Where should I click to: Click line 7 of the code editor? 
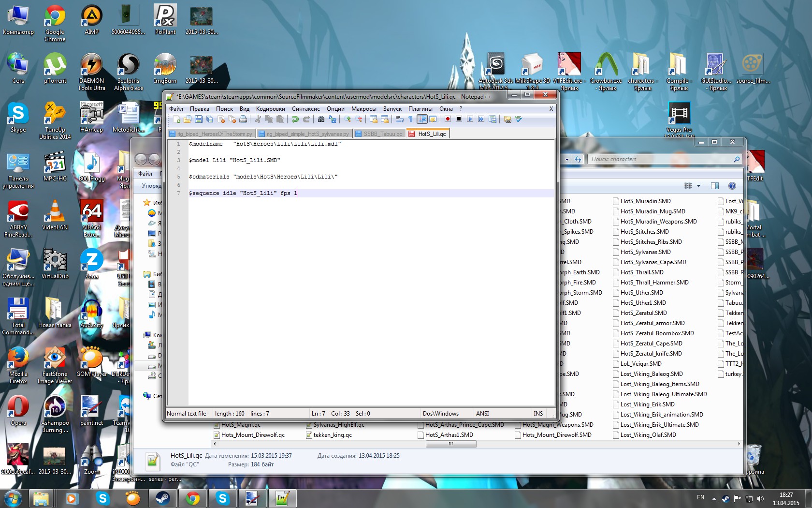pyautogui.click(x=371, y=193)
